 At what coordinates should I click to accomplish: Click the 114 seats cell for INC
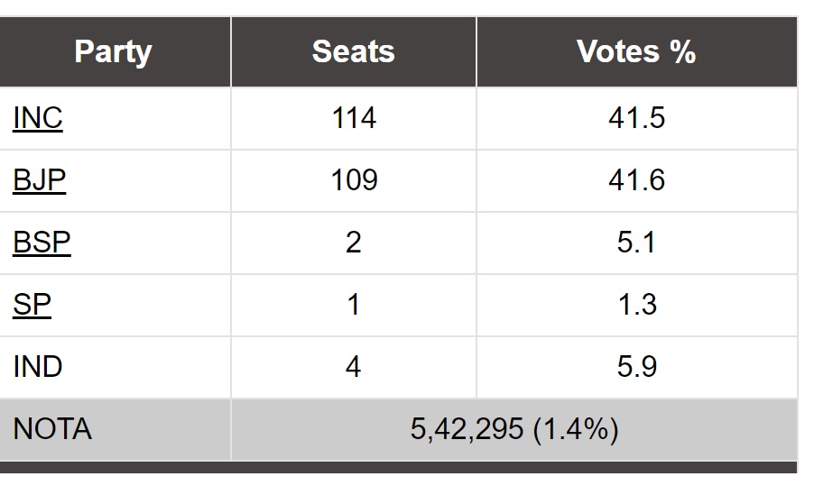pos(353,118)
